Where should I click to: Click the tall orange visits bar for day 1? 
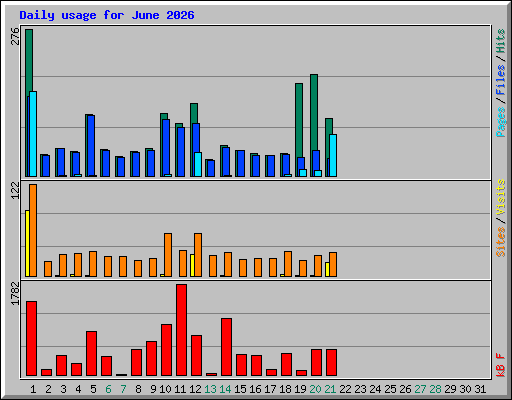tap(33, 230)
